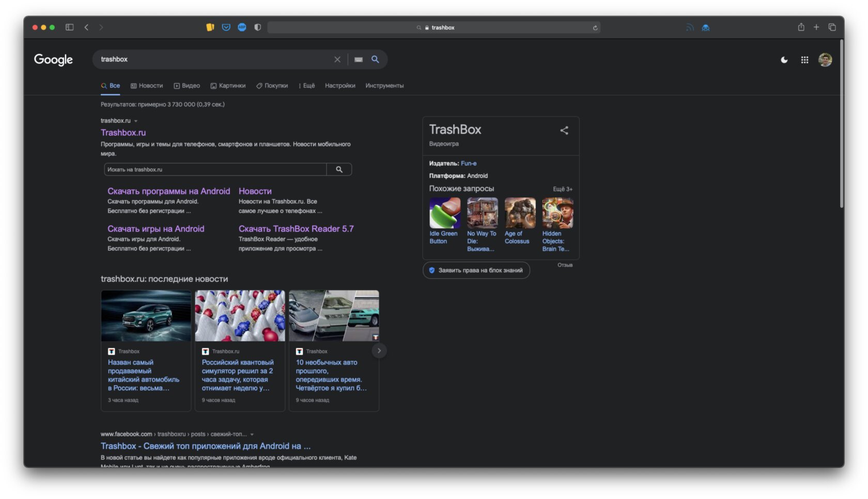Image resolution: width=868 pixels, height=499 pixels.
Task: Open the Share menu in Safari
Action: (x=801, y=27)
